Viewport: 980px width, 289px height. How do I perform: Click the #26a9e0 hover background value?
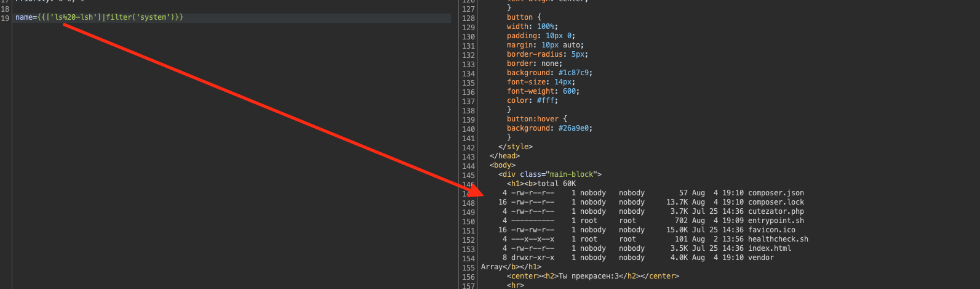[575, 128]
